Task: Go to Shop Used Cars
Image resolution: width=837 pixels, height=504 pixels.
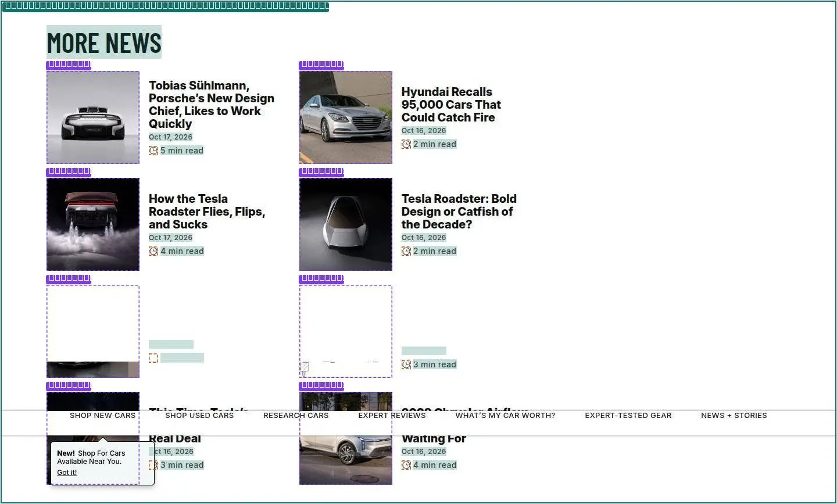Action: [199, 416]
